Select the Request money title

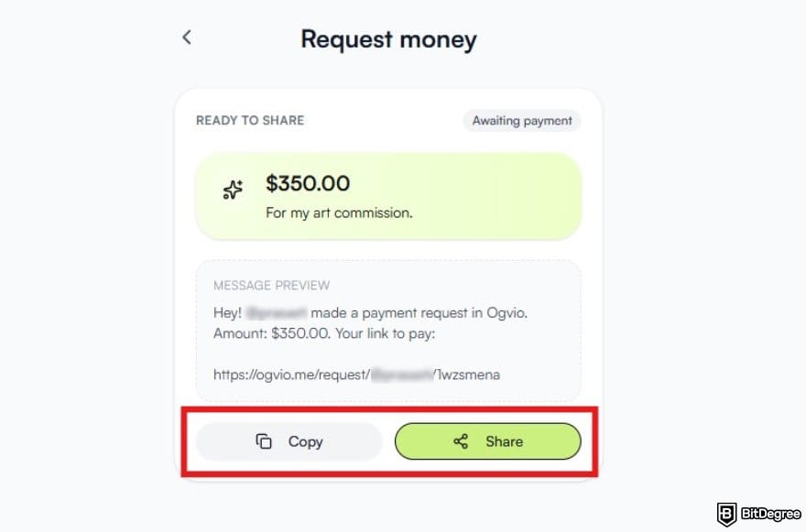(x=387, y=38)
